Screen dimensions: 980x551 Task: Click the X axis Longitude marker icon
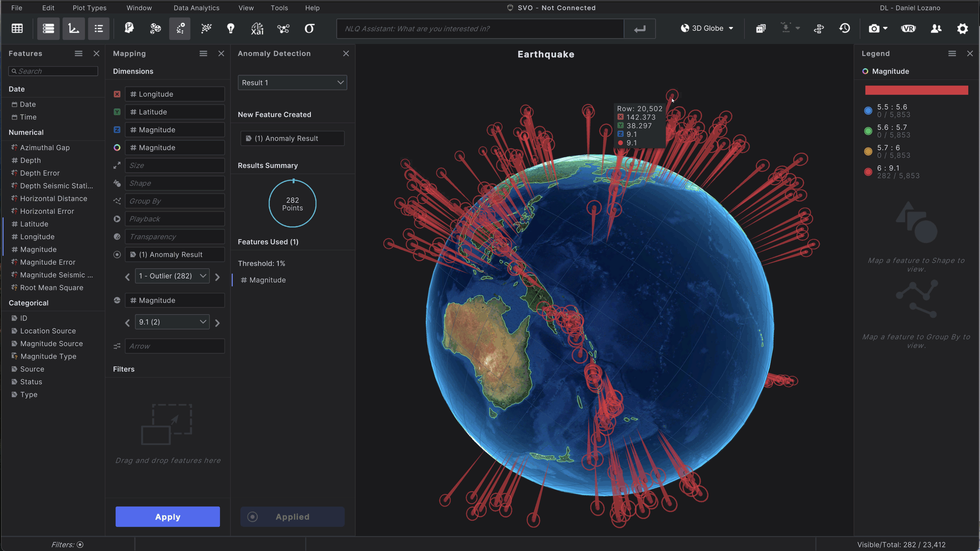click(117, 94)
